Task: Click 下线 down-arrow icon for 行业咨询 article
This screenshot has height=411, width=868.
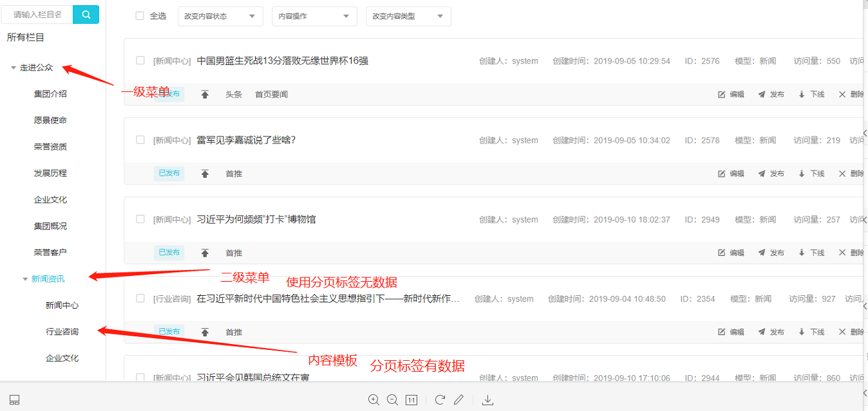Action: 802,332
